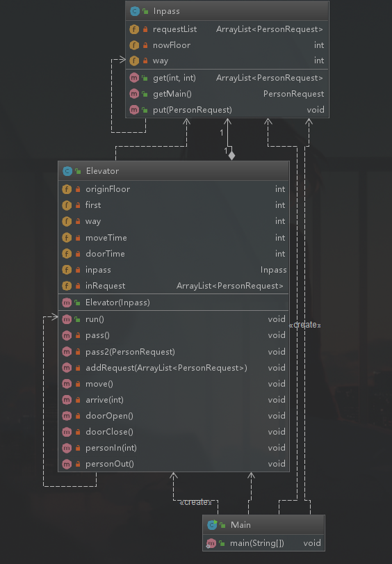
Task: Select the requestList field name
Action: coord(174,29)
